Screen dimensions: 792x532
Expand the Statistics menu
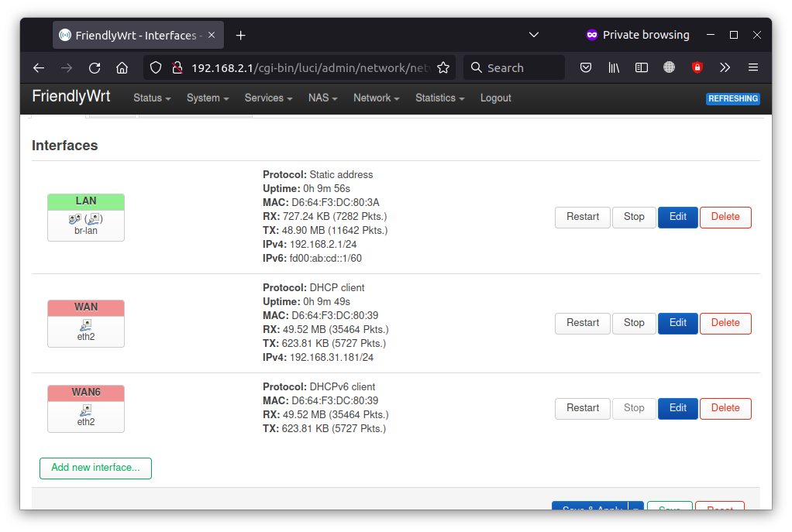click(x=440, y=98)
